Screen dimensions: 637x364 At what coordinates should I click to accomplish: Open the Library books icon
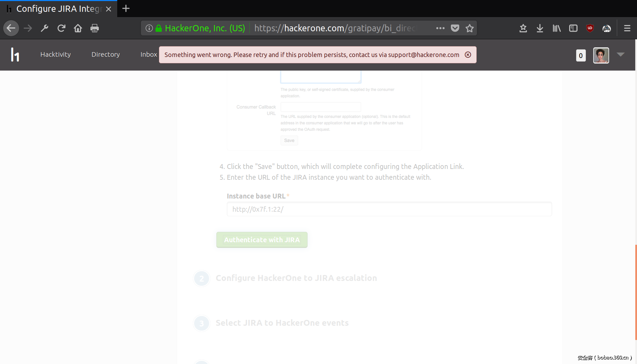(x=557, y=28)
